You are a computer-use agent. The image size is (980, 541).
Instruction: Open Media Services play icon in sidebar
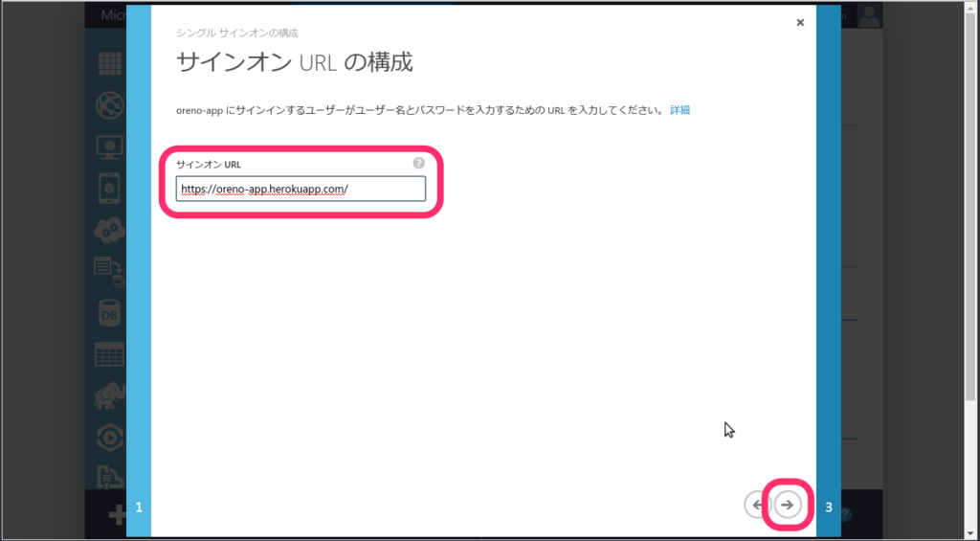coord(110,438)
